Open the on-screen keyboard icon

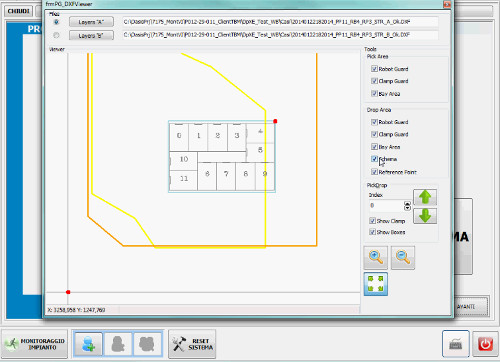pyautogui.click(x=456, y=344)
